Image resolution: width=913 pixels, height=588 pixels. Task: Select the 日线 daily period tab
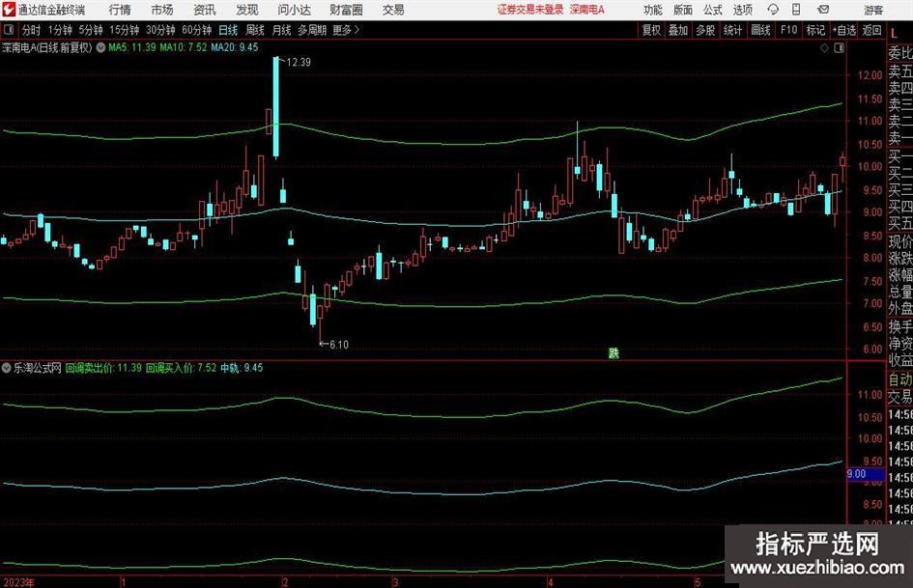click(228, 30)
